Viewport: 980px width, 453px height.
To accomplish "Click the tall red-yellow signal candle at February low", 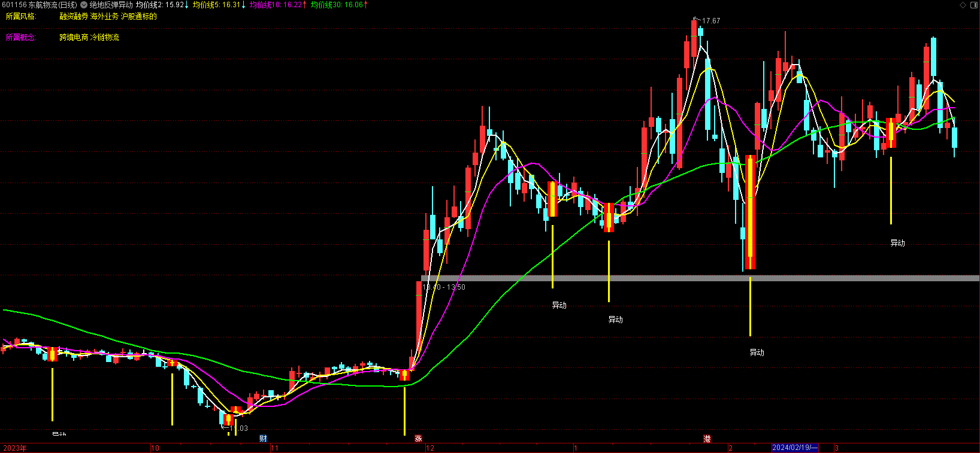I will coord(750,212).
